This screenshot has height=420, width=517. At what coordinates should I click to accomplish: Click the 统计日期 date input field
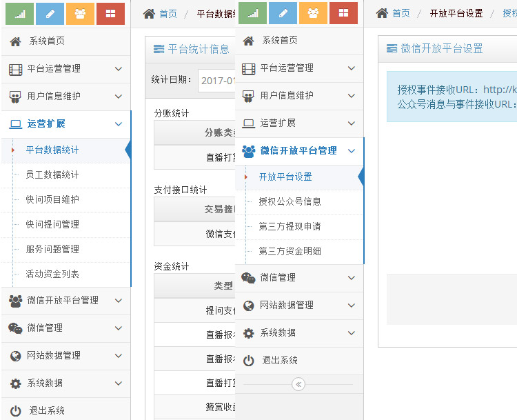point(216,81)
